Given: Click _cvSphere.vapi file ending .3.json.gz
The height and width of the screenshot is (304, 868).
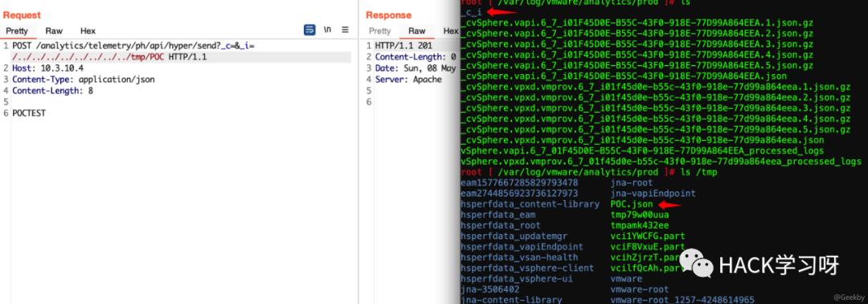Looking at the screenshot, I should pyautogui.click(x=637, y=44).
